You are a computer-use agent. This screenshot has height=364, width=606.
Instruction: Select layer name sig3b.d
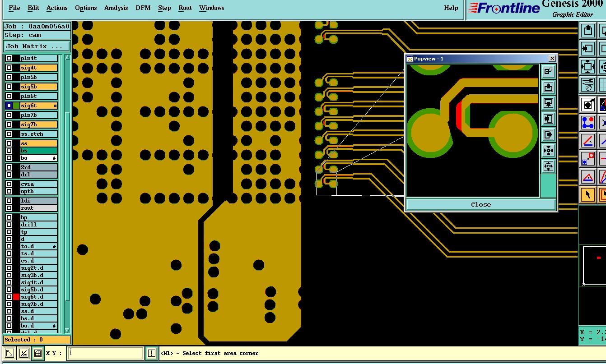pyautogui.click(x=39, y=275)
